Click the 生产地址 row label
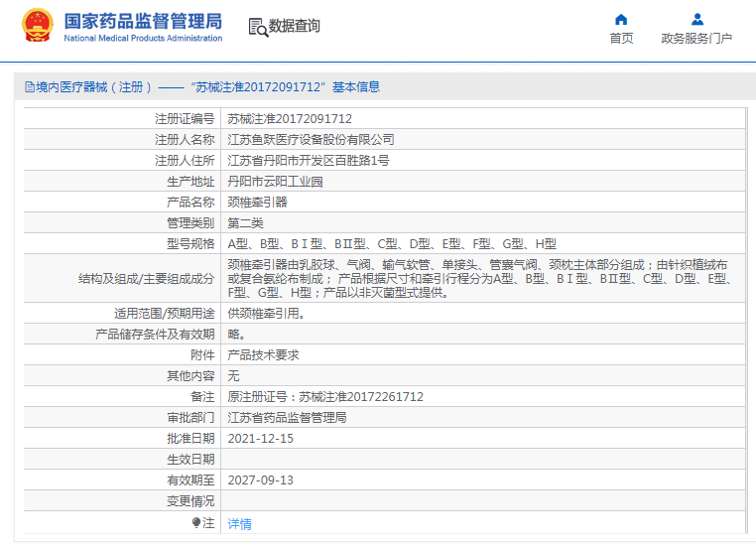Viewport: 756px width, 548px height. click(x=190, y=182)
